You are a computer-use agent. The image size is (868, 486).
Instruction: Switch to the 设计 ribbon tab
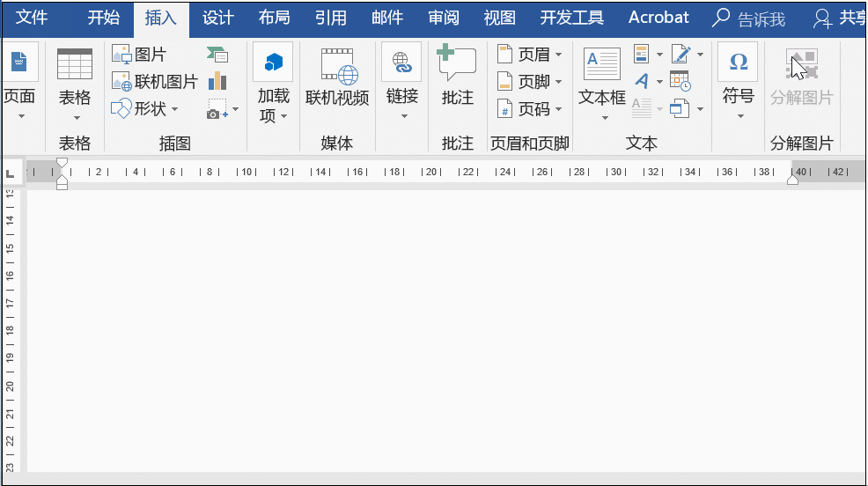(217, 18)
